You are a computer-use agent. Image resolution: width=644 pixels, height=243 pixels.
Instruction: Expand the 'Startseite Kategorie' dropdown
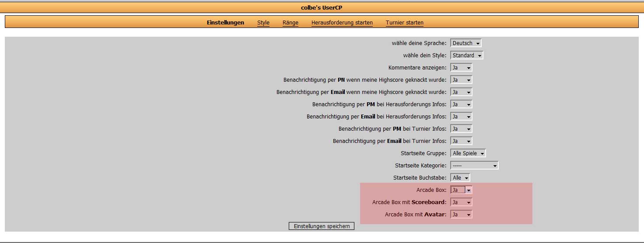(x=474, y=166)
